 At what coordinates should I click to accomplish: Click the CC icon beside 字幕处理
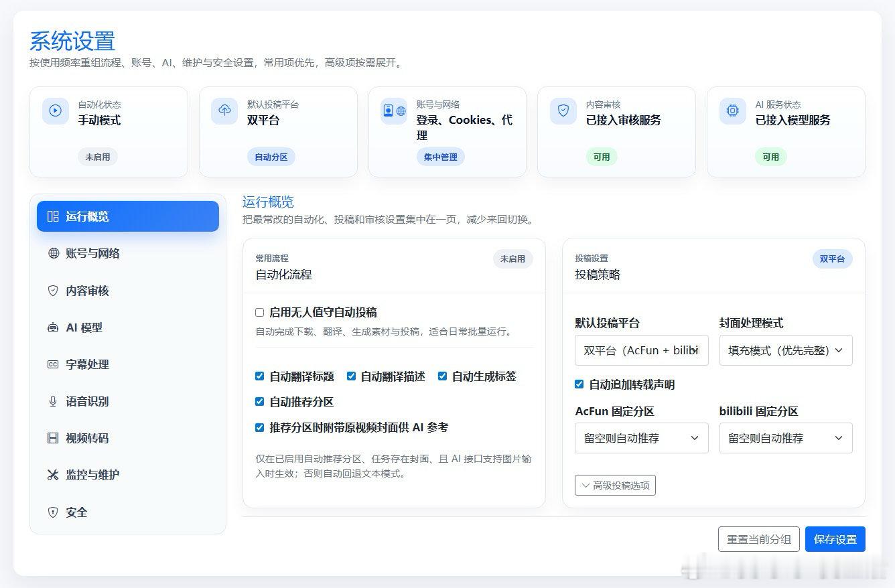pos(54,364)
